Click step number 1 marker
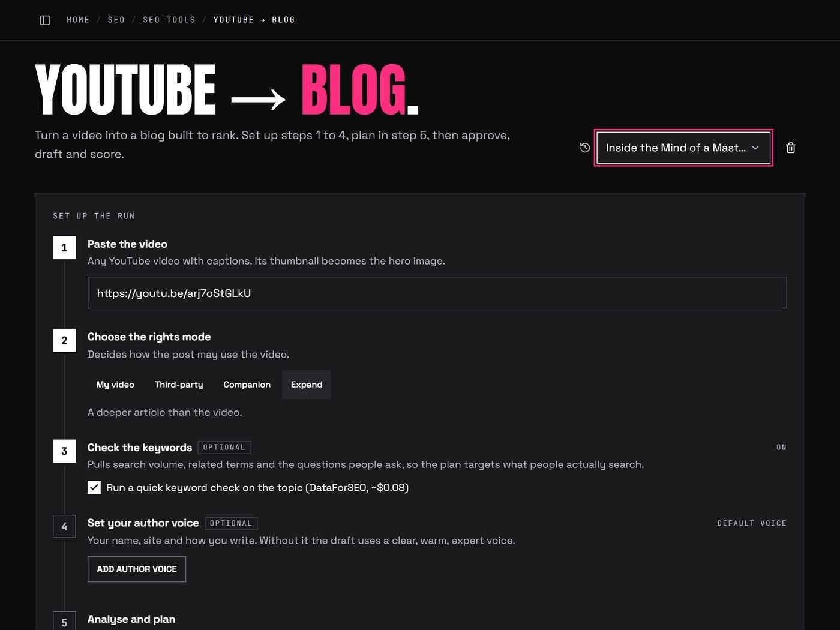The image size is (840, 630). (x=64, y=248)
